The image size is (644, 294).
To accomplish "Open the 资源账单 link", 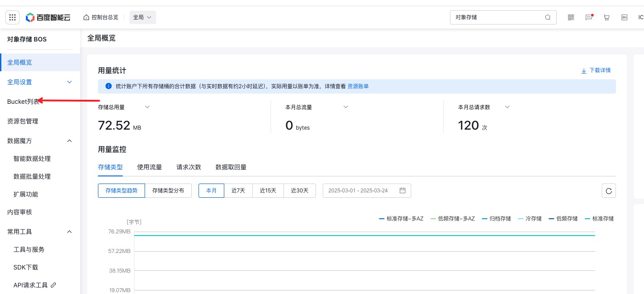I will pos(358,86).
